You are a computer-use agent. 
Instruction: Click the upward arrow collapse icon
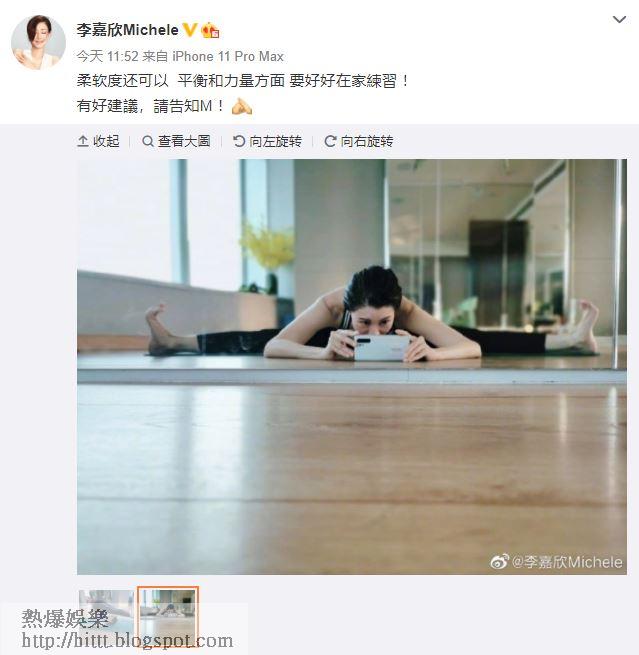83,141
